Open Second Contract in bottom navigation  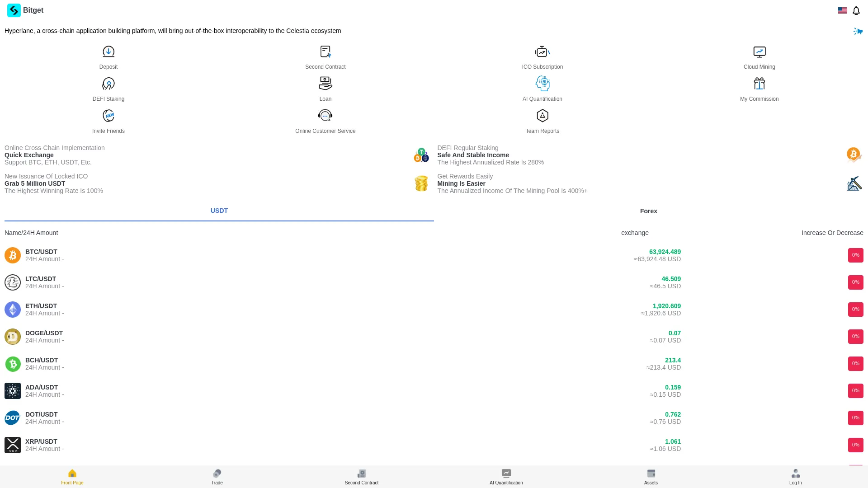[x=362, y=477]
